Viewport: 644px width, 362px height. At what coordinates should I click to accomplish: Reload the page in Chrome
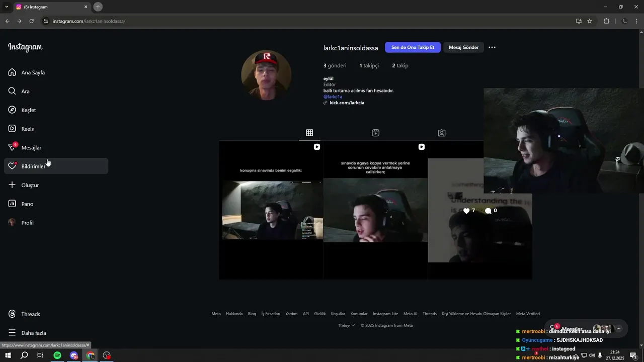pos(31,21)
